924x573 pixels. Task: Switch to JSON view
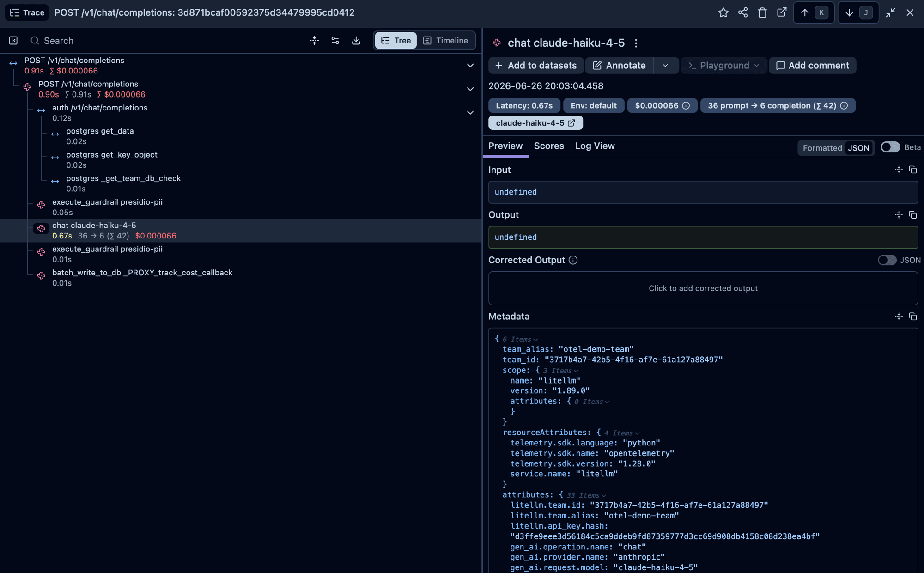coord(858,148)
